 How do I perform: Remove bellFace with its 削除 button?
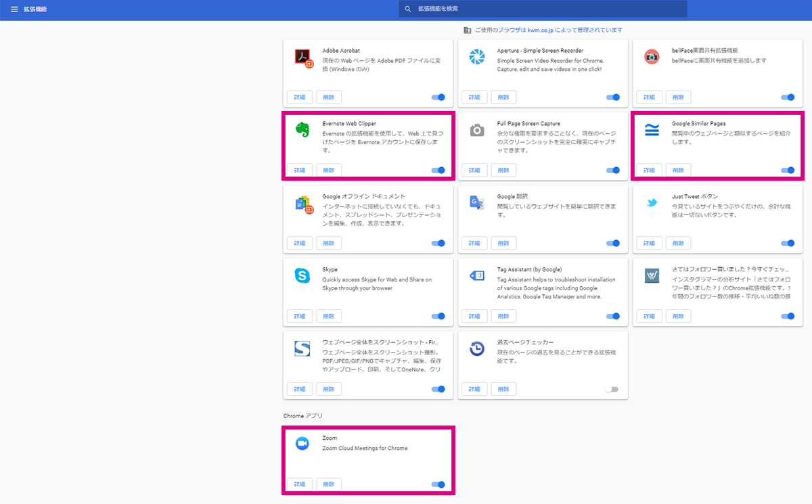click(678, 97)
